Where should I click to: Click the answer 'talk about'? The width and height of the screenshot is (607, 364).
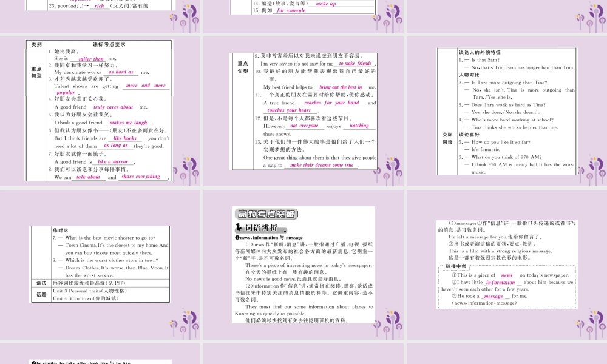[x=88, y=177]
